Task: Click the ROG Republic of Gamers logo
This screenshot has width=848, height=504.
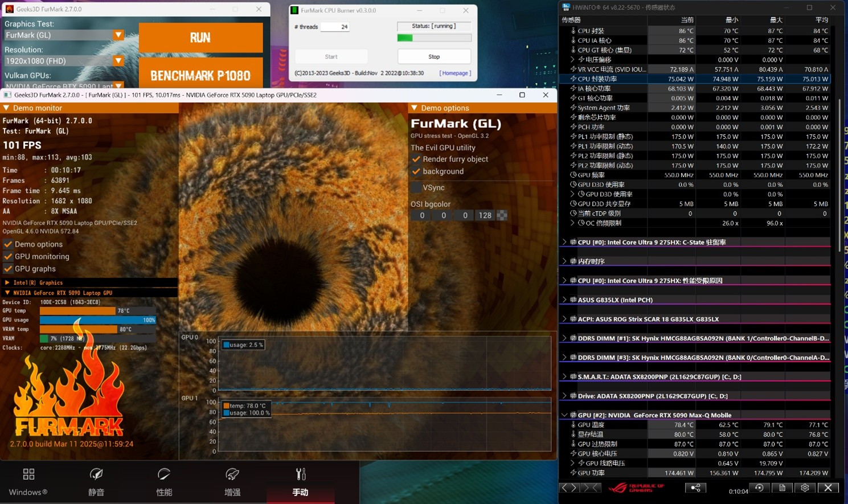Action: click(x=637, y=488)
